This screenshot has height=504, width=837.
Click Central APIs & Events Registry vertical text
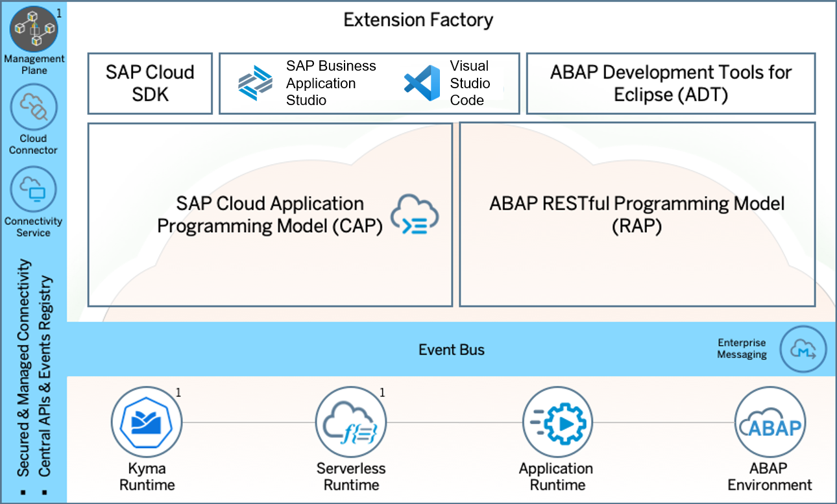coord(45,377)
